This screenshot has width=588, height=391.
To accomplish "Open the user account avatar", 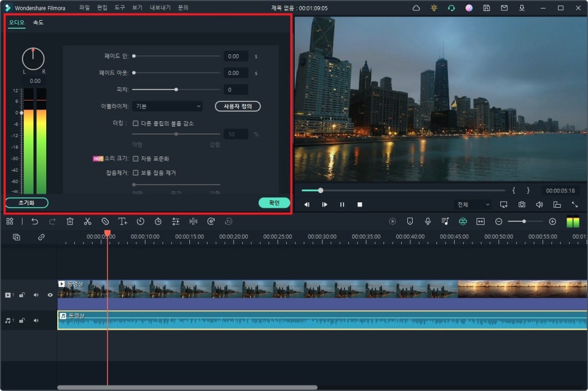I will (469, 8).
